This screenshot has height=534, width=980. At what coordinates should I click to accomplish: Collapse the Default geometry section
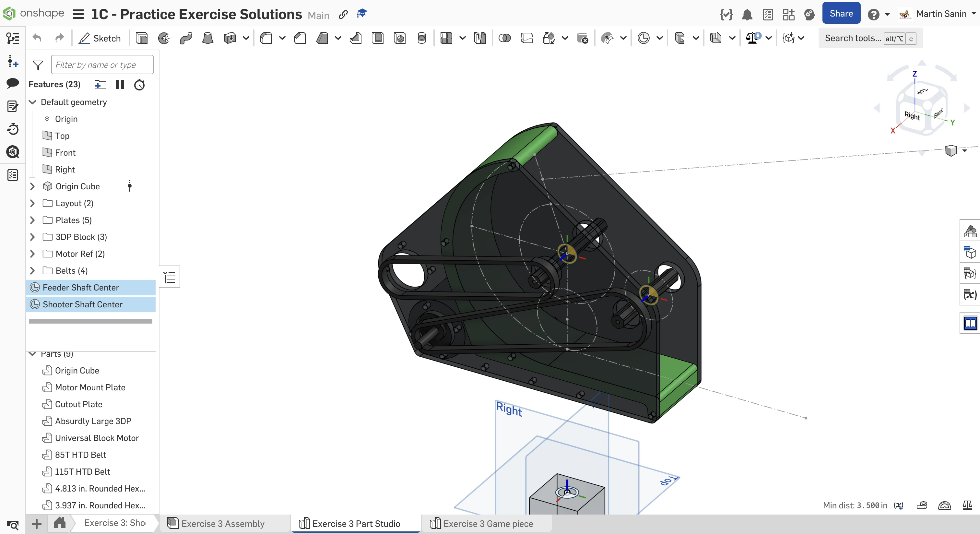(x=33, y=102)
